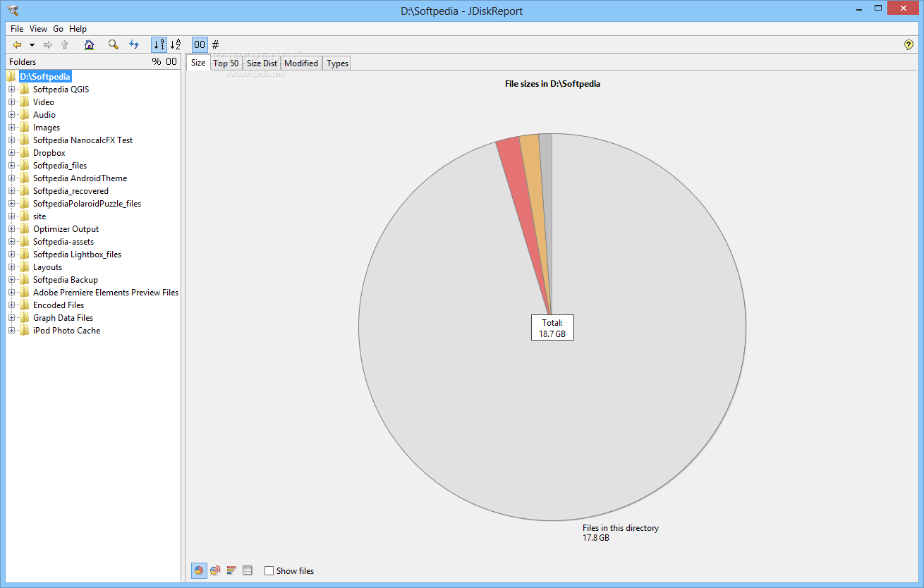The image size is (924, 588).
Task: Switch to the Modified tab
Action: coord(301,63)
